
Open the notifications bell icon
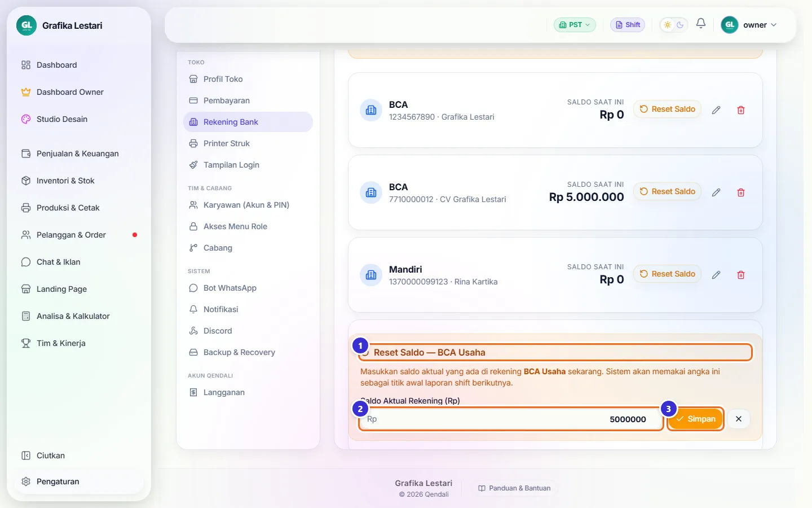701,24
